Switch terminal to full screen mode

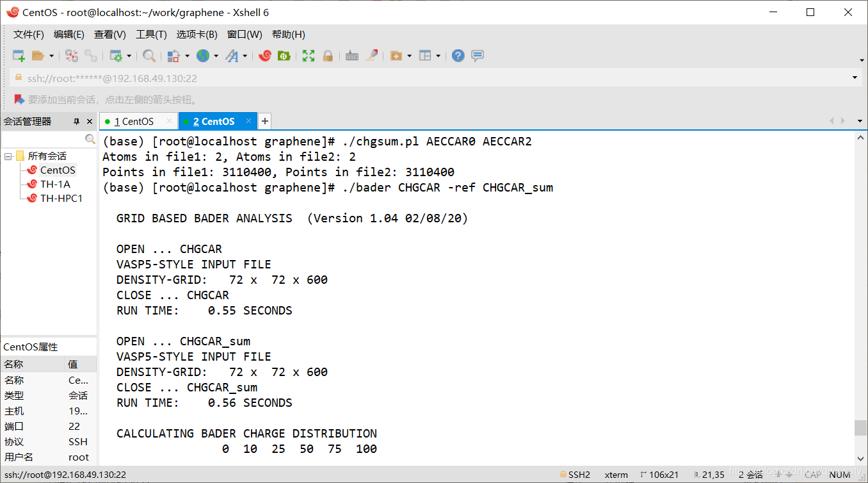307,55
